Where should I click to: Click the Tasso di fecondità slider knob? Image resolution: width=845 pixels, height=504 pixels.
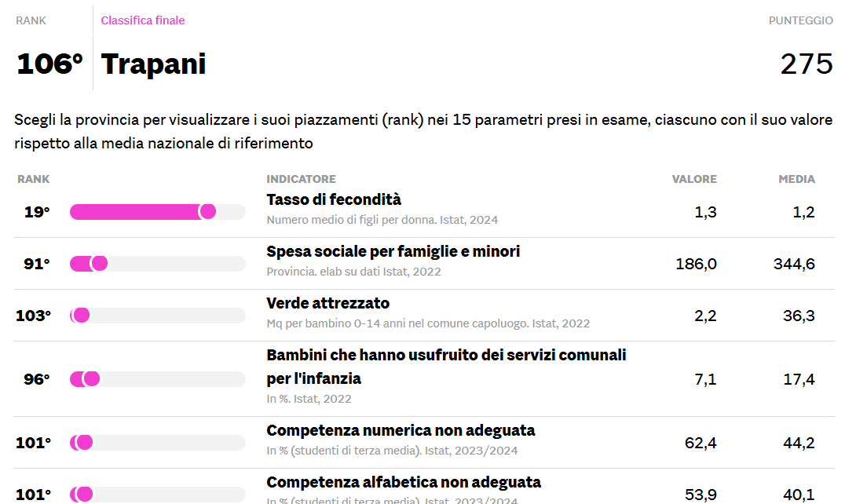click(x=207, y=212)
